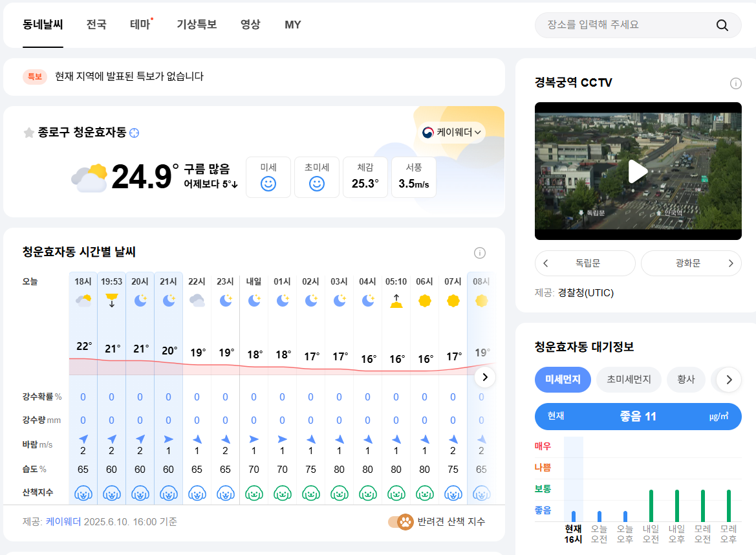Image resolution: width=756 pixels, height=555 pixels.
Task: Click the current location target icon
Action: (x=135, y=133)
